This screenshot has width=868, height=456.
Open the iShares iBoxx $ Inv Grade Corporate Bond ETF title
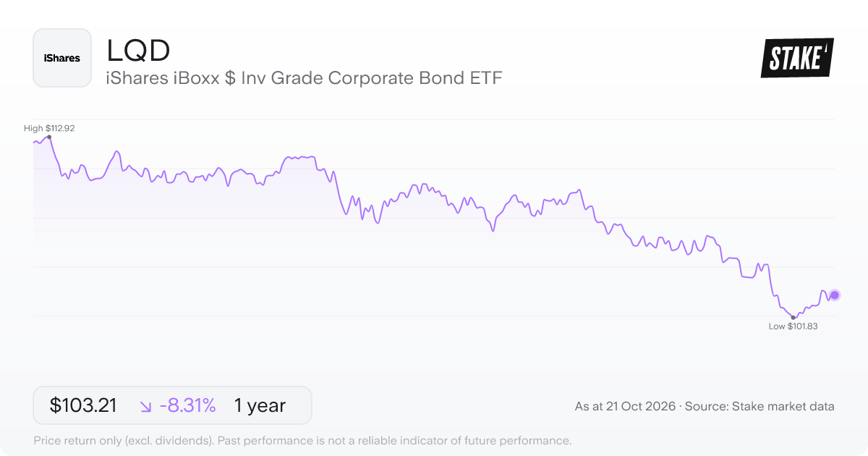304,77
